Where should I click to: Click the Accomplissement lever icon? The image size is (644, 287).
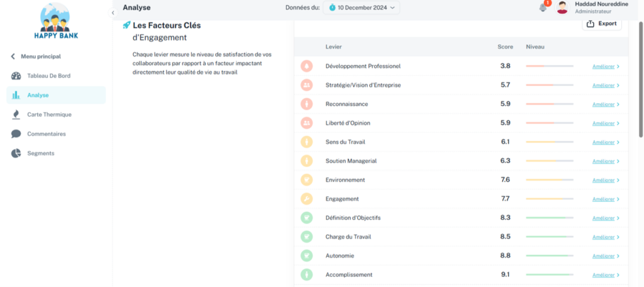click(306, 274)
